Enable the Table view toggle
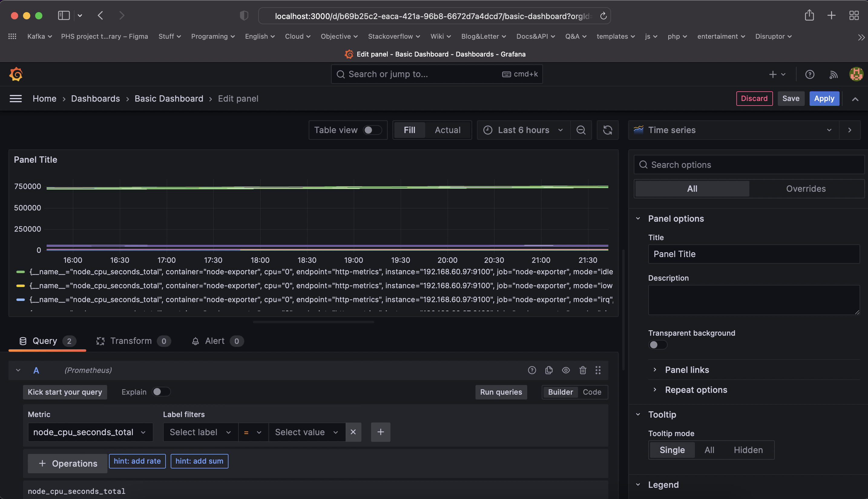This screenshot has height=499, width=868. [372, 130]
